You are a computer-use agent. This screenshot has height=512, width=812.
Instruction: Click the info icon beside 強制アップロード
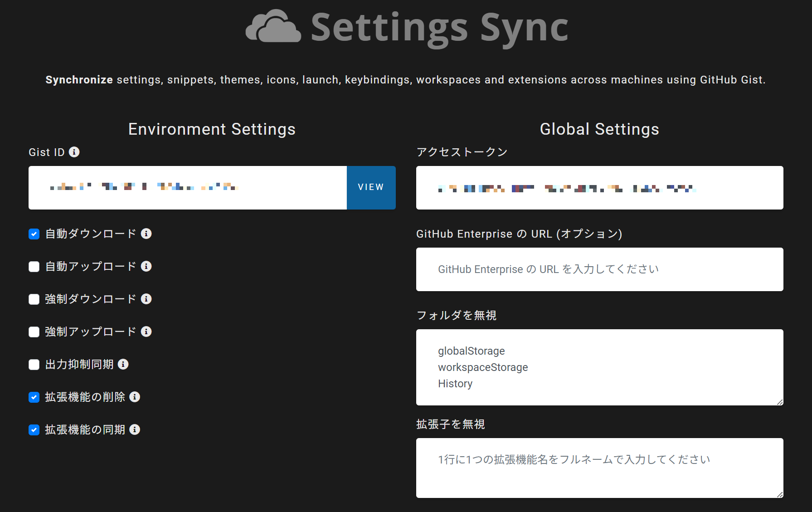coord(146,332)
